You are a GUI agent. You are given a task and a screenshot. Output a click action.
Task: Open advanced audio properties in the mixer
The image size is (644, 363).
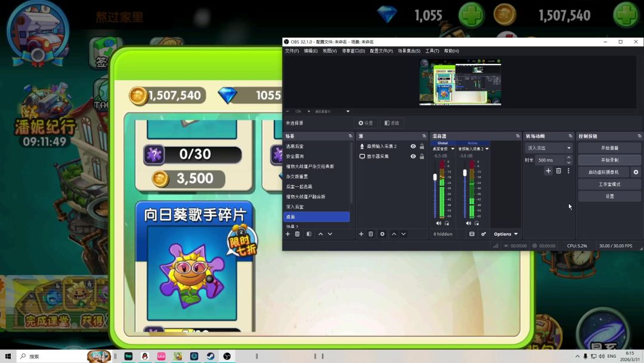[x=484, y=234]
